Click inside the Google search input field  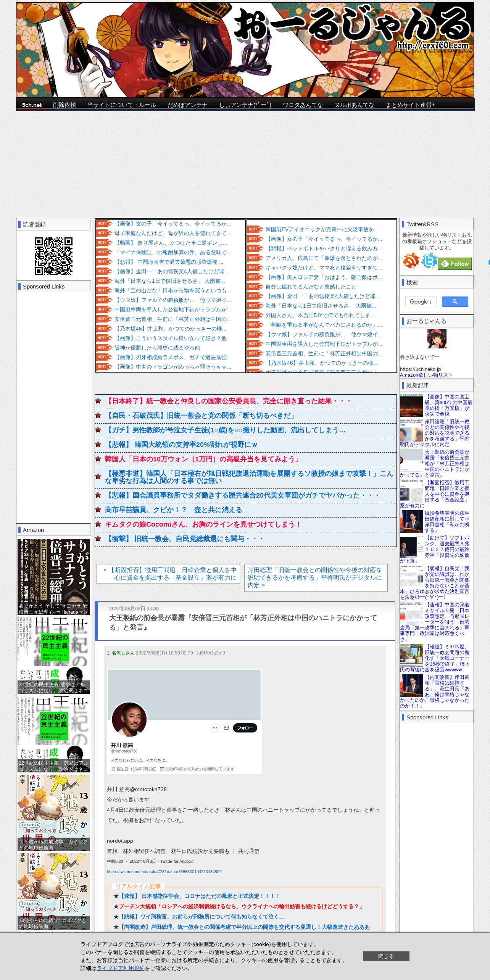[x=421, y=301]
